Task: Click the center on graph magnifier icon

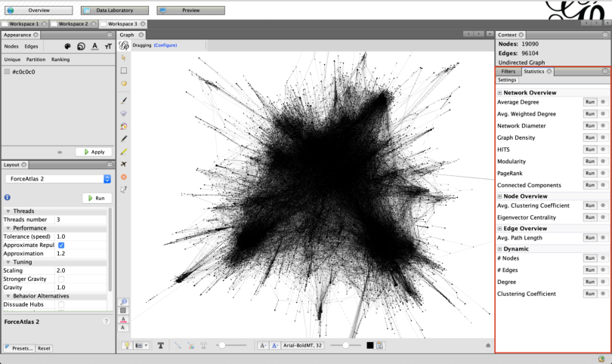Action: (124, 301)
